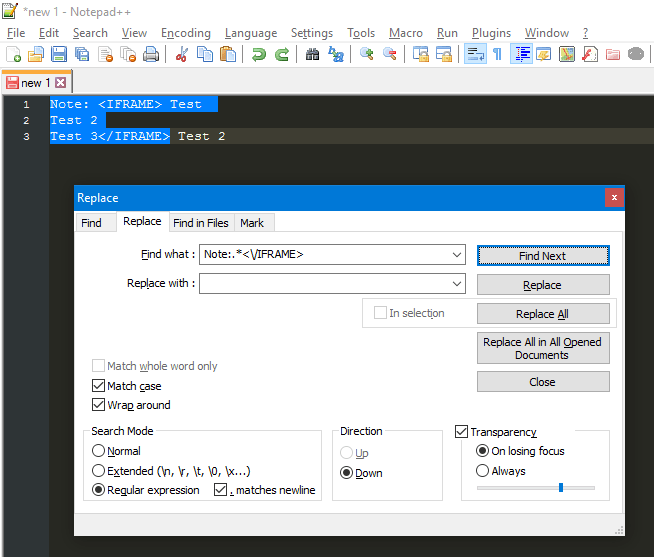Expand the Find what history dropdown
This screenshot has height=557, width=654.
pyautogui.click(x=457, y=255)
